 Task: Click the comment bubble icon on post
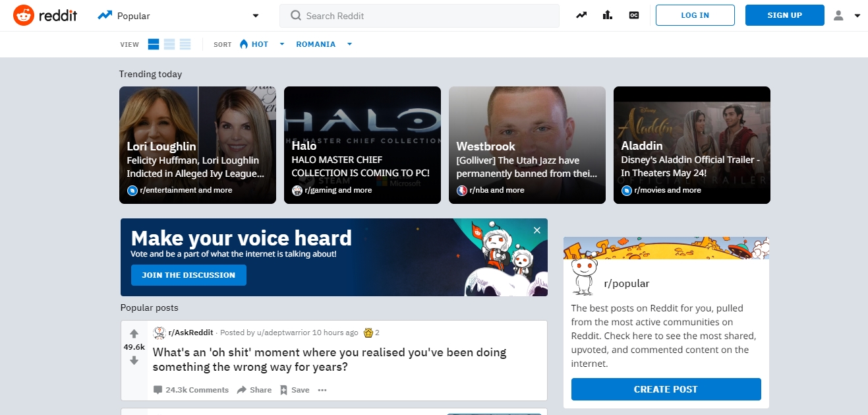click(158, 390)
